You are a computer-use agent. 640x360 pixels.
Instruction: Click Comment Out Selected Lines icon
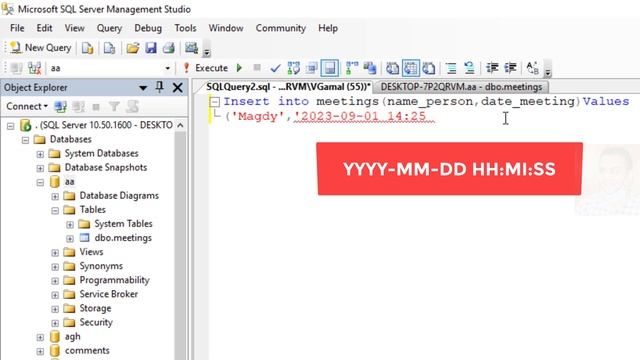coord(451,68)
